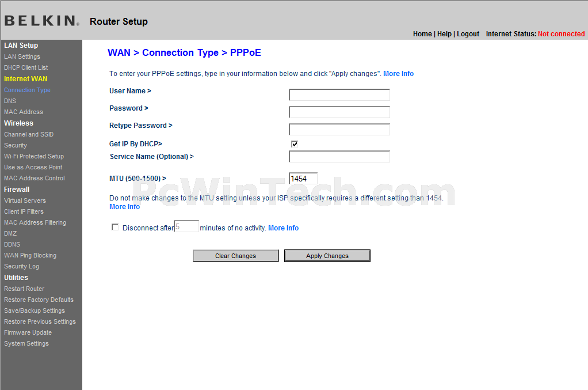This screenshot has height=390, width=588.
Task: Click the 'Not connected' internet status text
Action: coord(561,34)
